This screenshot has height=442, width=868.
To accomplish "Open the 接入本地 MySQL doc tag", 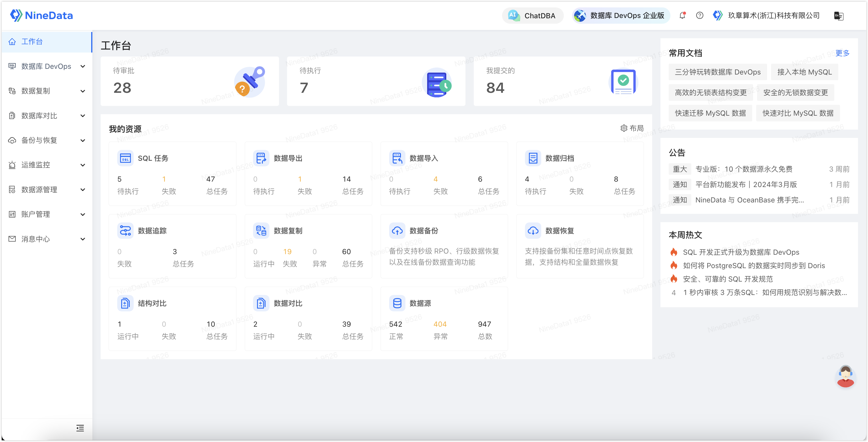I will 804,72.
